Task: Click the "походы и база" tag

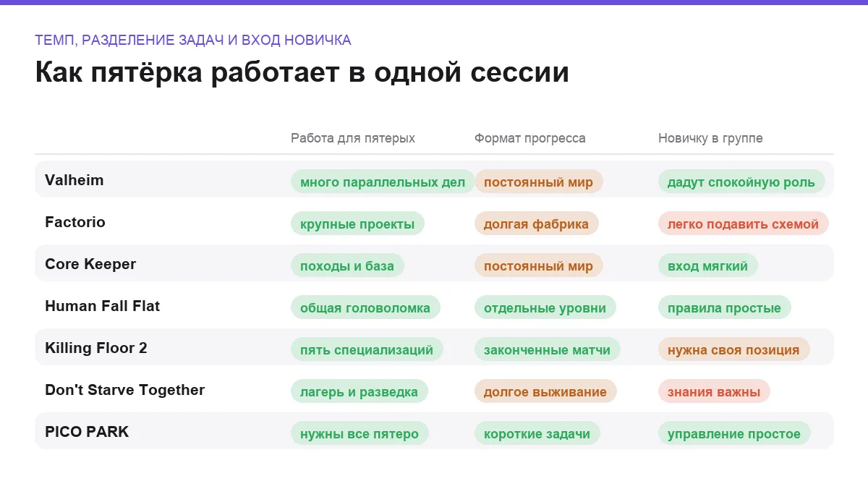Action: (347, 265)
